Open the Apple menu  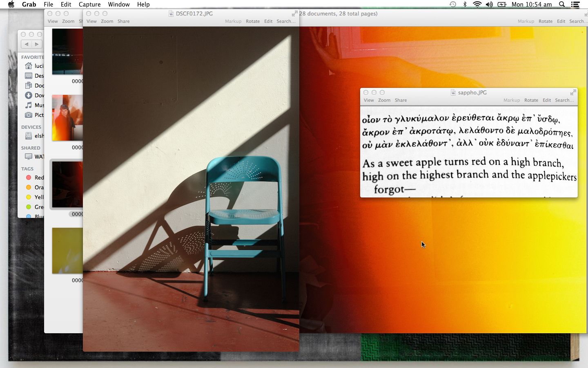pos(11,4)
